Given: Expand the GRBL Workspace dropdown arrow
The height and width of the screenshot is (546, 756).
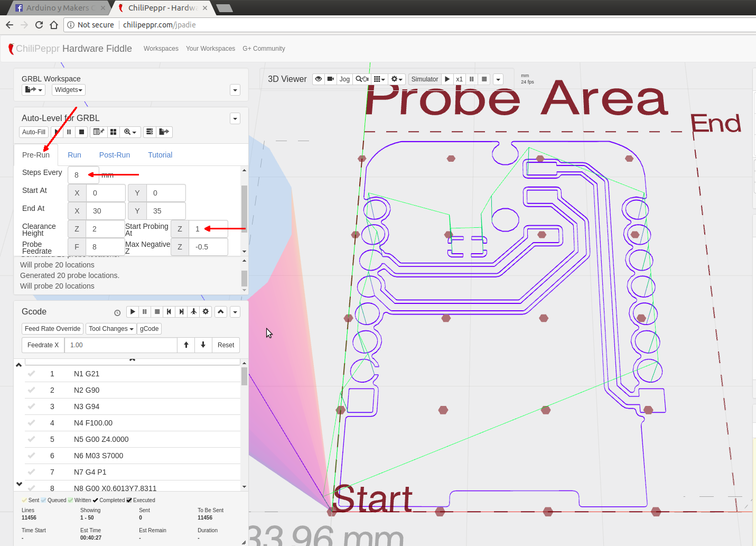Looking at the screenshot, I should pos(235,90).
